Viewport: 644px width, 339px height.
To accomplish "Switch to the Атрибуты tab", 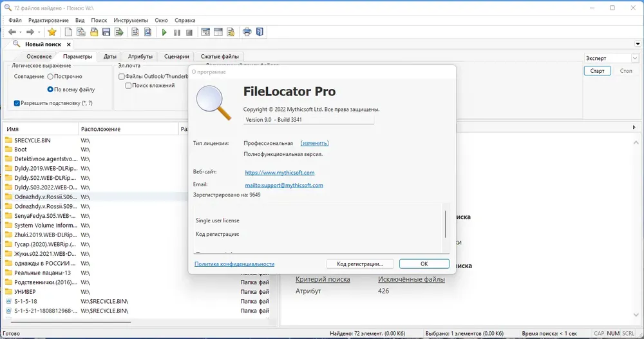I will [140, 56].
